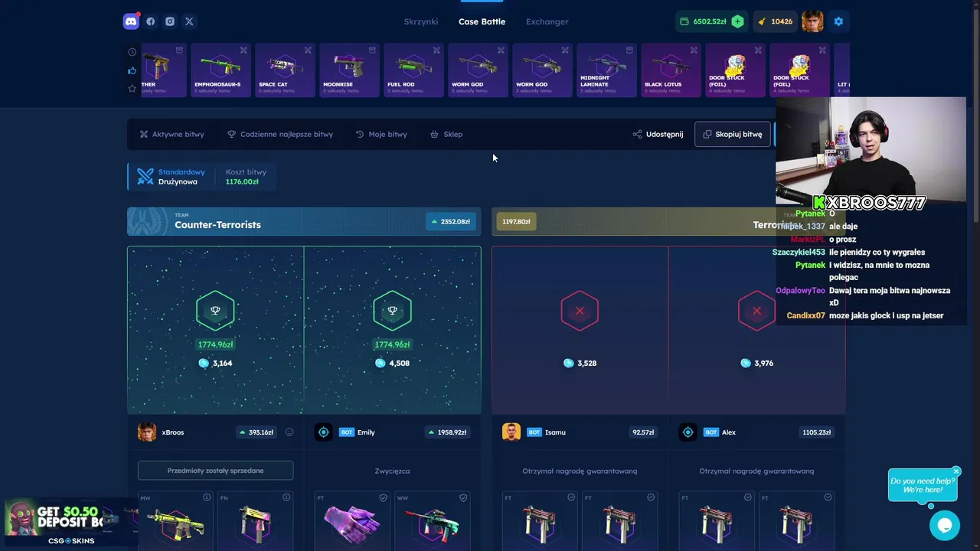Click info icon on xBroos FN item
This screenshot has width=980, height=551.
click(x=286, y=497)
